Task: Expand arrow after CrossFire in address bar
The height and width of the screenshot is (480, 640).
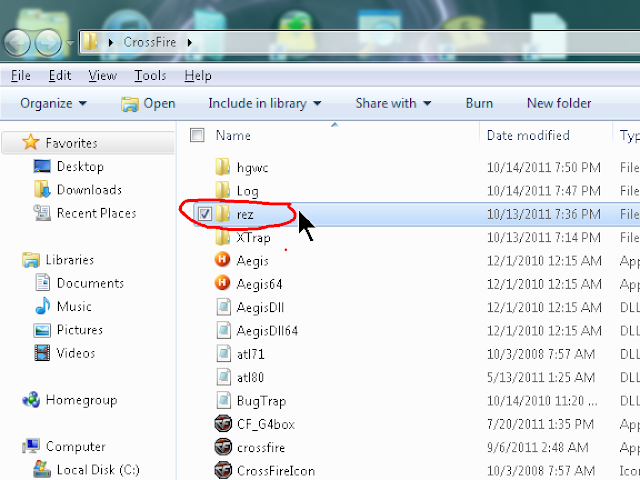Action: 189,42
